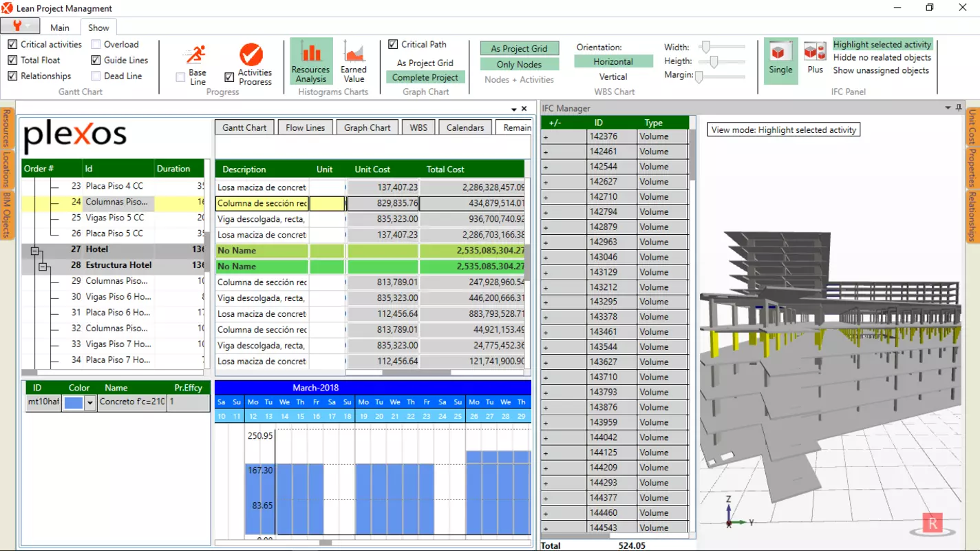980x551 pixels.
Task: Choose Vertical orientation option
Action: point(613,76)
